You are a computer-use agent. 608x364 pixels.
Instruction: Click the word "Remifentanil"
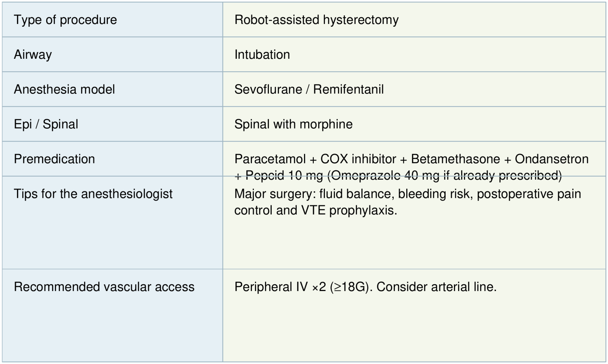348,89
